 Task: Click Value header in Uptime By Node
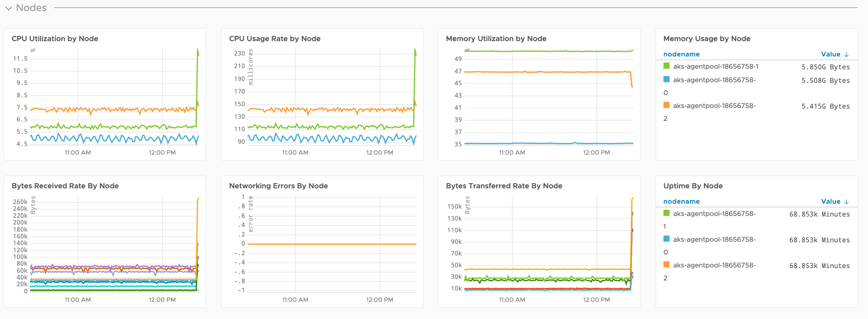click(831, 201)
